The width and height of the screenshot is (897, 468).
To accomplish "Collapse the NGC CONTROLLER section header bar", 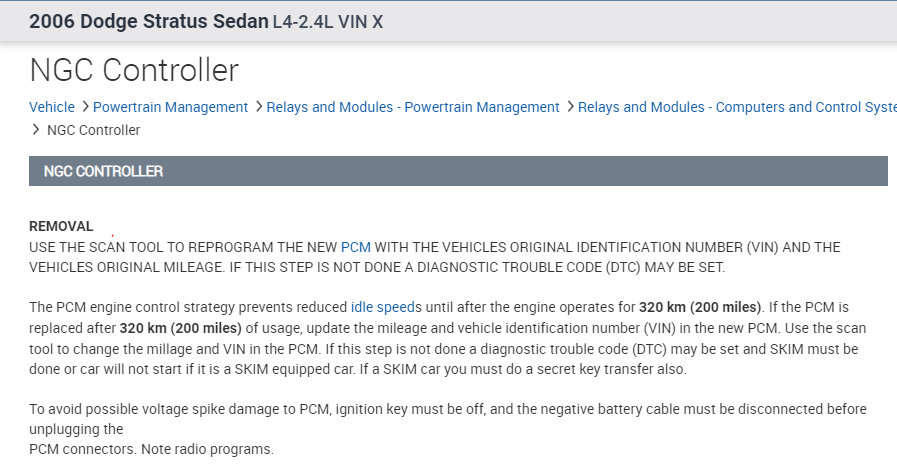I will [458, 171].
